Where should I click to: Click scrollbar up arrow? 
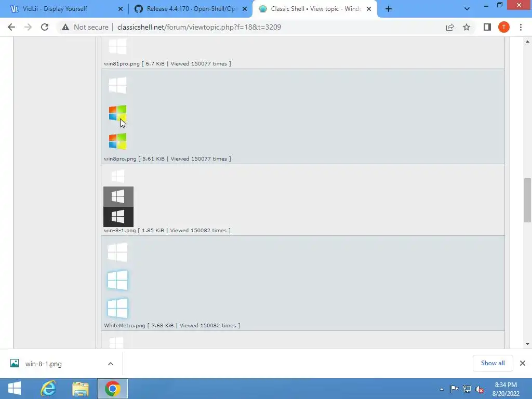(527, 42)
